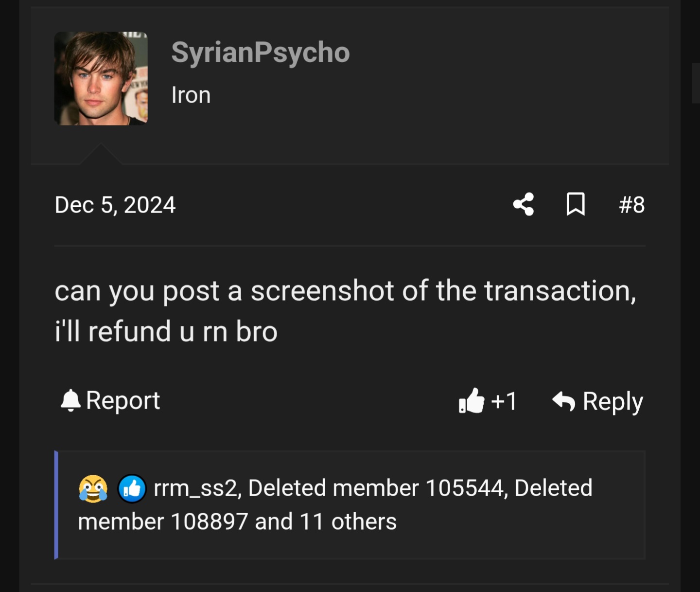Image resolution: width=700 pixels, height=592 pixels.
Task: Click the Report text label
Action: click(123, 401)
